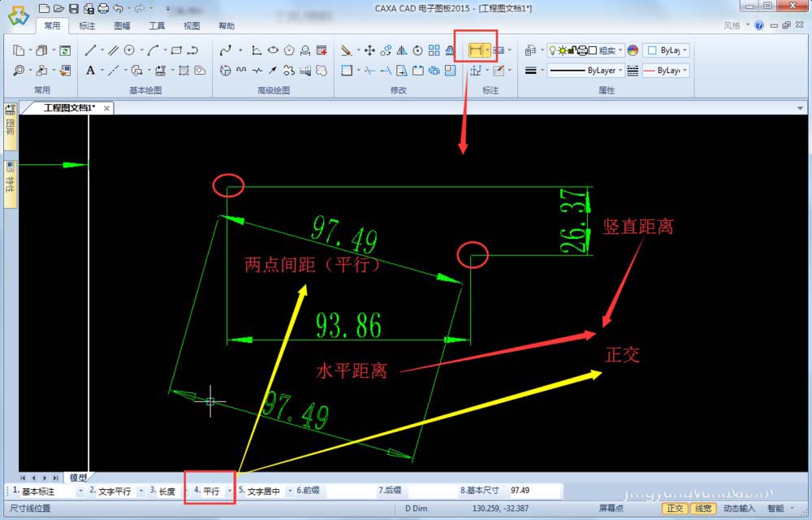812x520 pixels.
Task: Open the color palette icon in 属性 panel
Action: 632,50
